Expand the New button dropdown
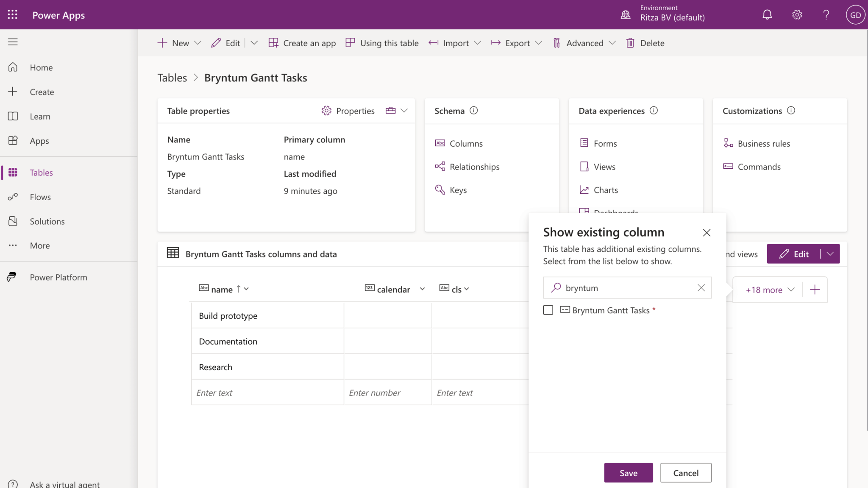 pos(198,43)
